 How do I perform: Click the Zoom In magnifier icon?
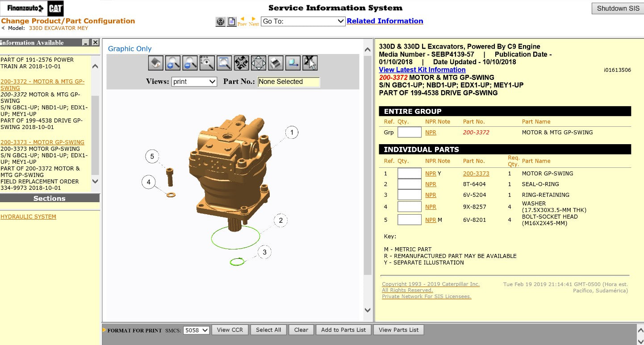[x=173, y=63]
